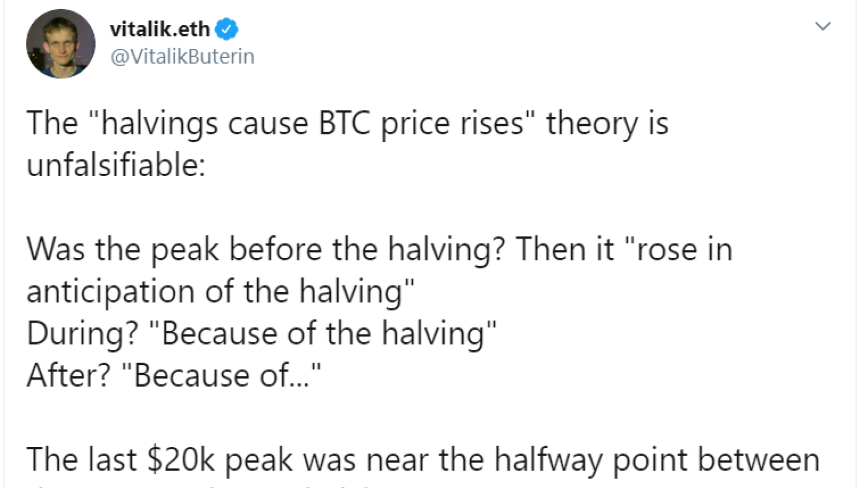
Task: Click the cut-off text line at the bottom
Action: pyautogui.click(x=217, y=486)
